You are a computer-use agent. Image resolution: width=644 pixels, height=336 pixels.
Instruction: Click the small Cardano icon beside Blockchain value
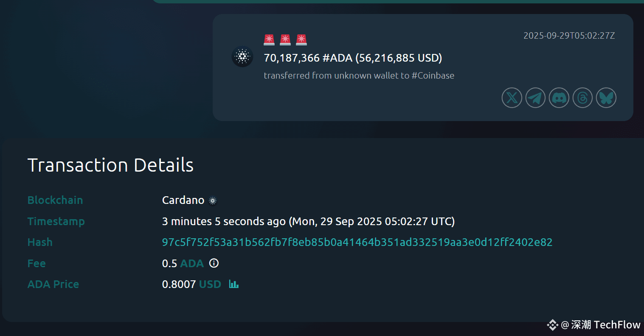213,200
